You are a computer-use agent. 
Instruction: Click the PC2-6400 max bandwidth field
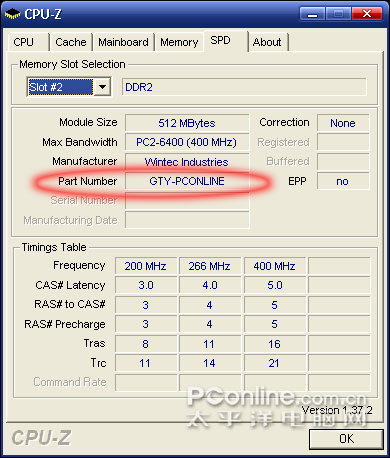coord(187,142)
